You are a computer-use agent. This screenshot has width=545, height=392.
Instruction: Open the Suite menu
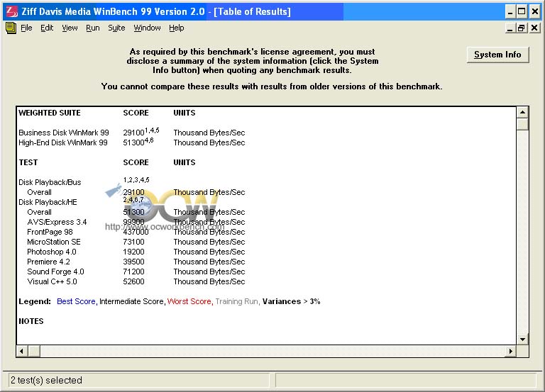(x=116, y=28)
